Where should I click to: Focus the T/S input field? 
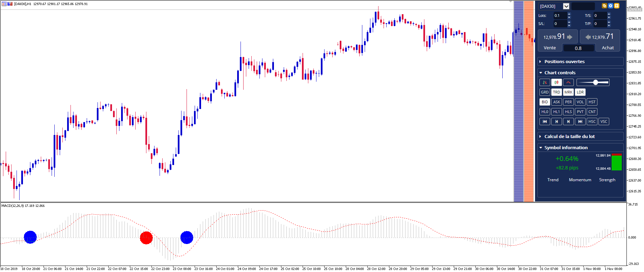tap(600, 16)
